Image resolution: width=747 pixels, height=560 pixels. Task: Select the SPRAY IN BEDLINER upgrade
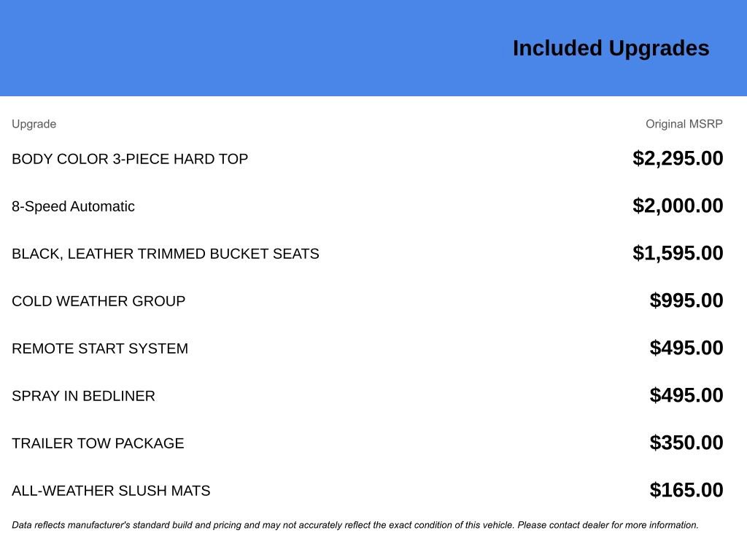tap(83, 396)
